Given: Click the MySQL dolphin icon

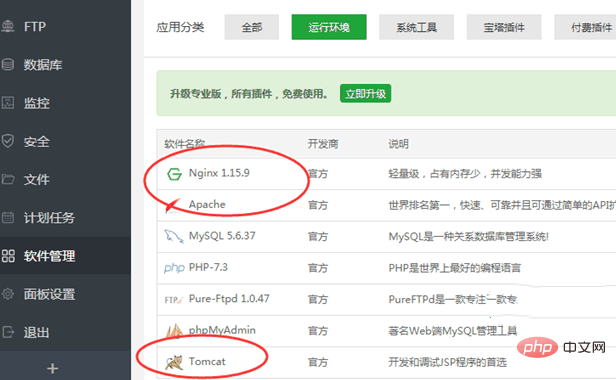Looking at the screenshot, I should point(174,236).
